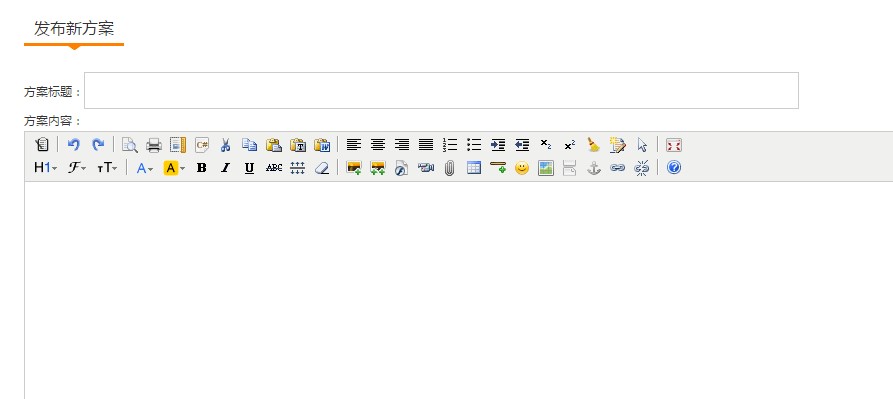Toggle underline formatting

(249, 168)
